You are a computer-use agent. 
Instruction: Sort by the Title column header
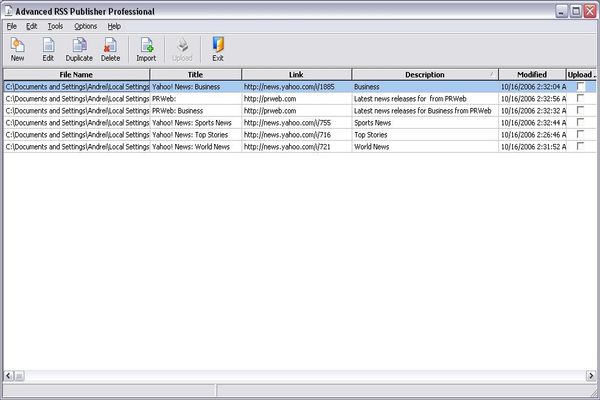[x=196, y=75]
